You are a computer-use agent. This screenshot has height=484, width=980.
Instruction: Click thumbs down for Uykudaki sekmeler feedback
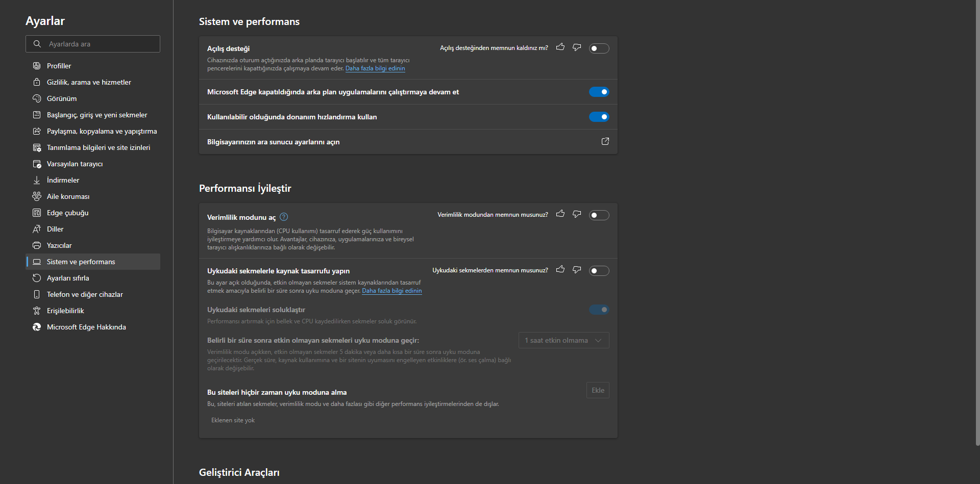(x=577, y=270)
